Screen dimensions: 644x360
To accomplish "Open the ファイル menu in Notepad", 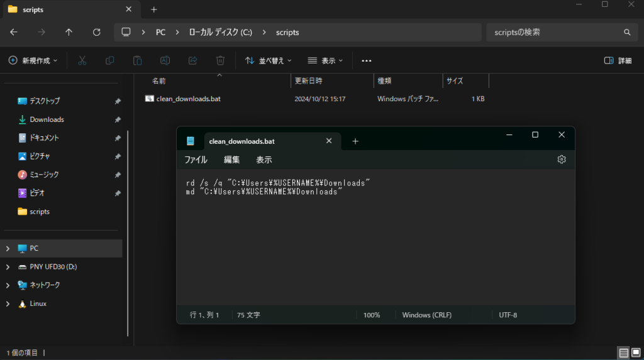I will (196, 160).
